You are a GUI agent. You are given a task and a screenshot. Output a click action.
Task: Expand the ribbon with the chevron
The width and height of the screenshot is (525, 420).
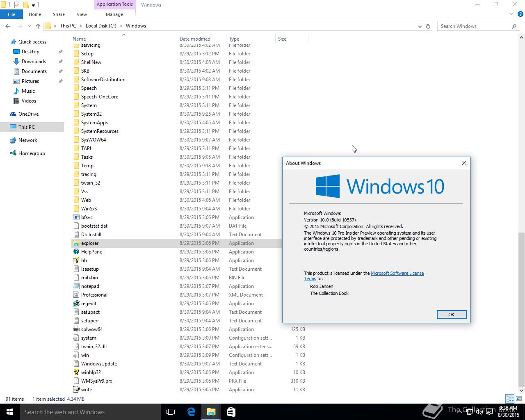(511, 14)
